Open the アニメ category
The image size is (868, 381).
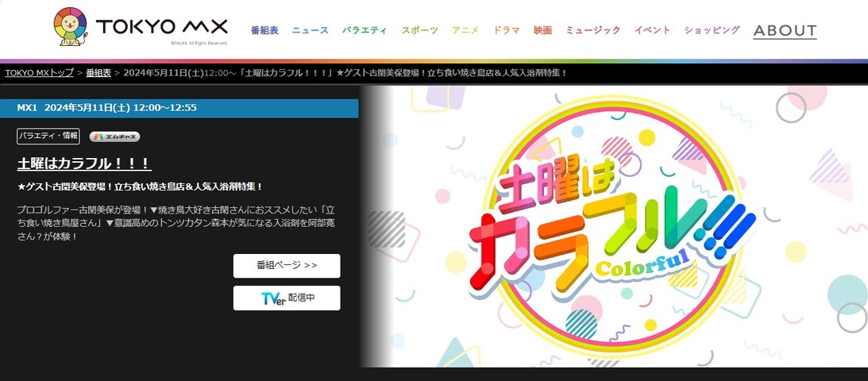[465, 30]
